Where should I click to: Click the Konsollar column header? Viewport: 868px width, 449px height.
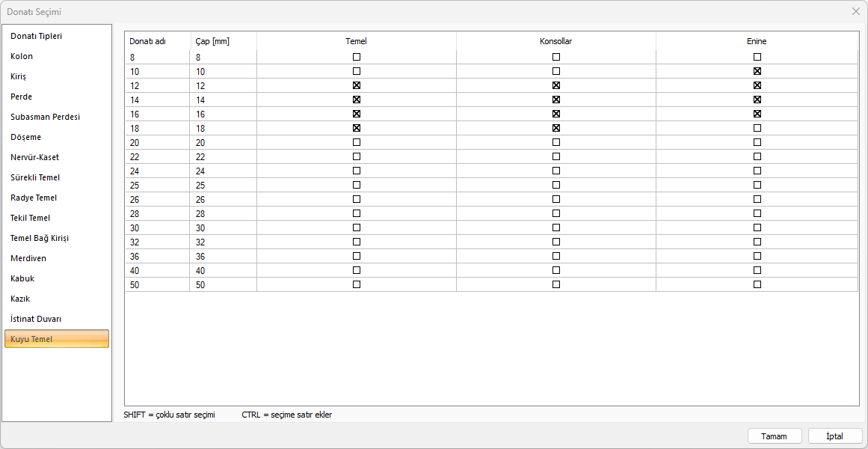[555, 41]
